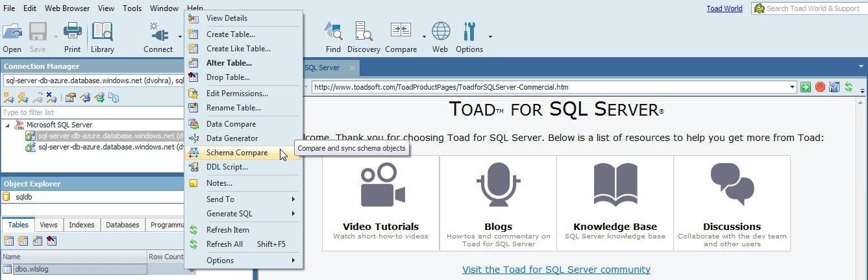The height and width of the screenshot is (280, 868).
Task: Click the Blogs microphone icon
Action: tap(498, 185)
